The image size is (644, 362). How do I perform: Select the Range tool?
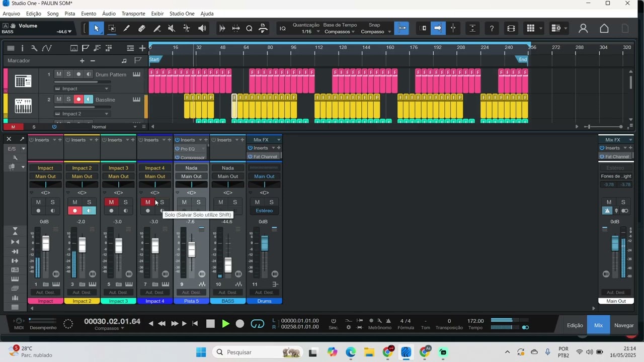tap(112, 29)
